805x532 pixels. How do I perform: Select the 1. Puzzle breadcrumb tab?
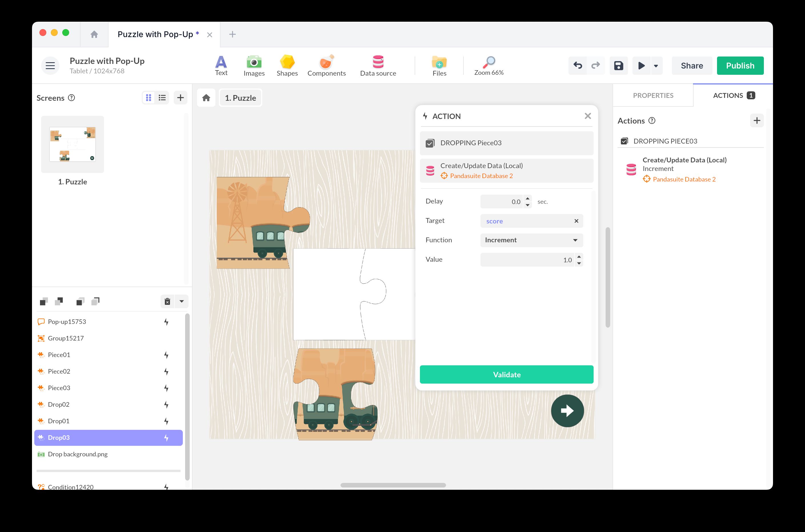[x=240, y=98]
